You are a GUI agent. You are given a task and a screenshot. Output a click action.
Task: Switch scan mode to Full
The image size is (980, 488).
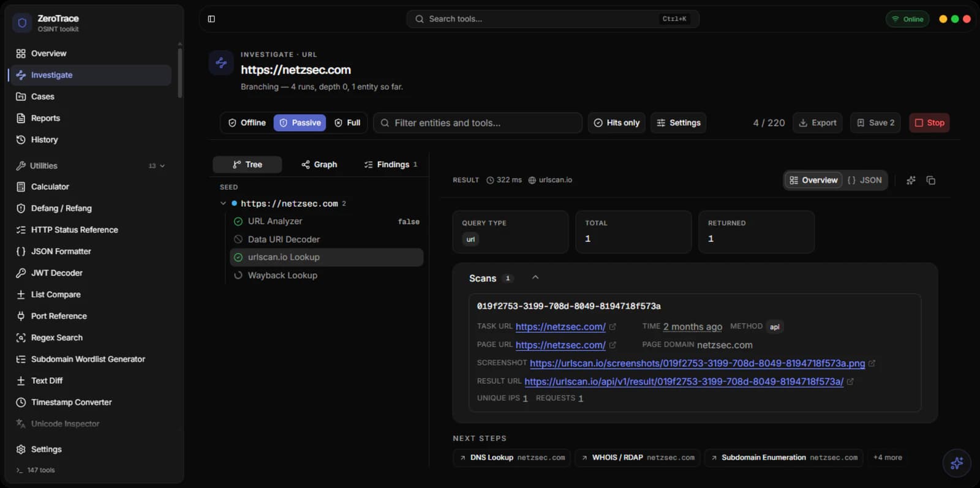pos(347,122)
